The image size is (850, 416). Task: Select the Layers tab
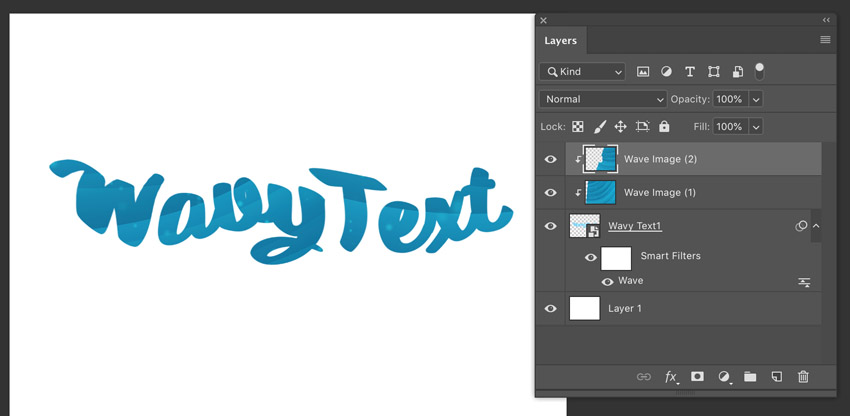coord(560,41)
